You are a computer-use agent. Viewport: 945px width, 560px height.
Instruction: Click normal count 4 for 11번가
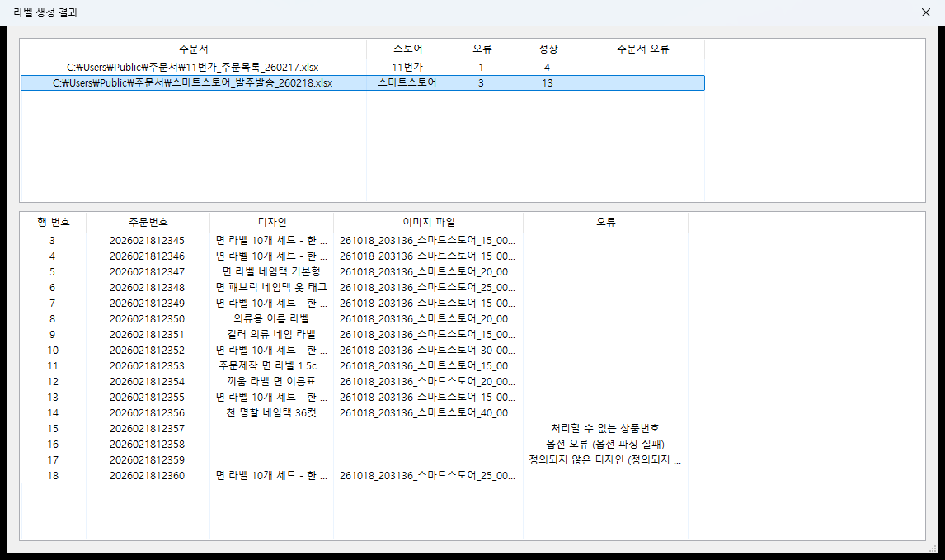[548, 67]
